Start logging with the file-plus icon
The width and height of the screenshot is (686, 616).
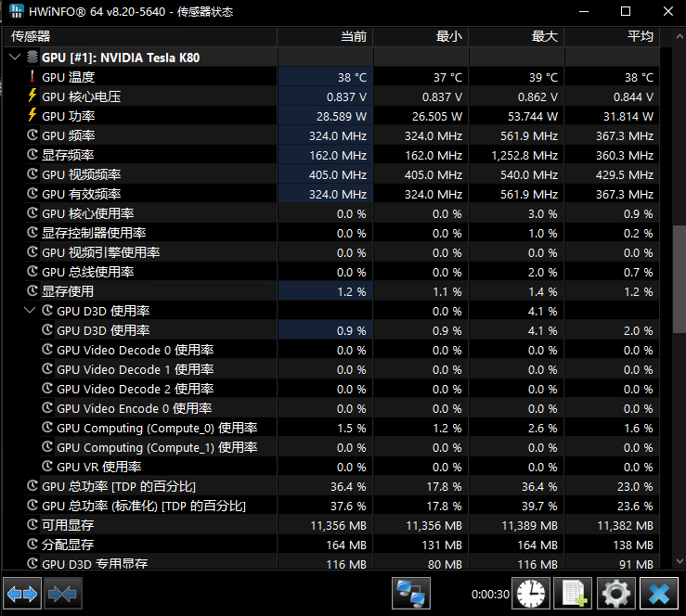(575, 593)
